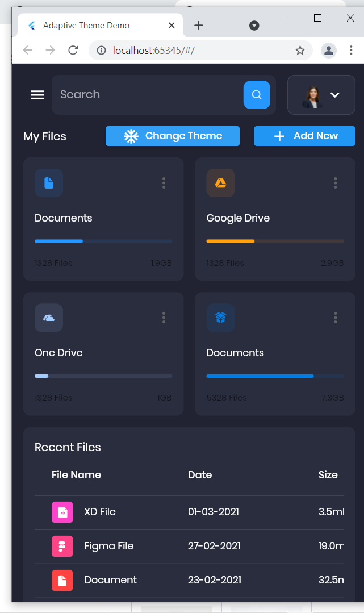Click the pink XD File icon
Screen dimensions: 364x613
pos(62,512)
